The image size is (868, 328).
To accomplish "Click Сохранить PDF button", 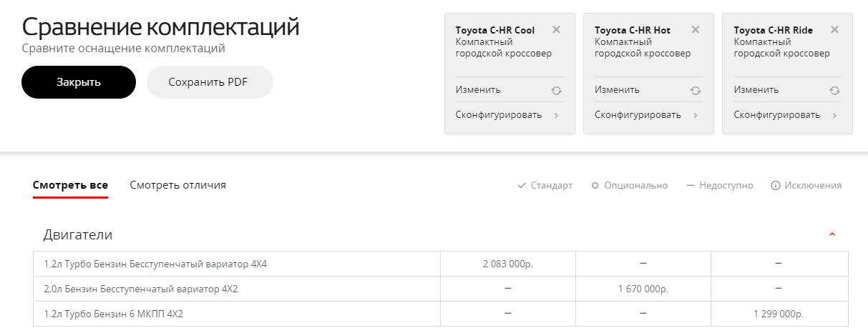I will [x=210, y=82].
